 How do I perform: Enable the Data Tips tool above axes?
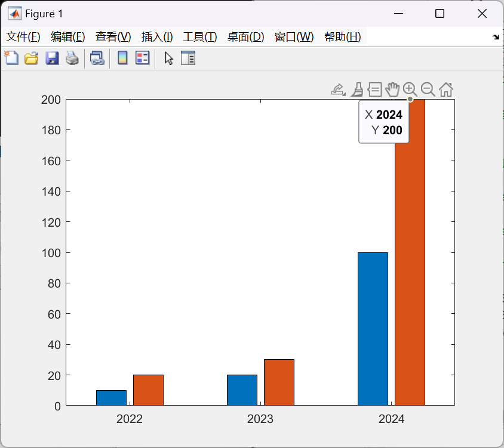pos(374,90)
